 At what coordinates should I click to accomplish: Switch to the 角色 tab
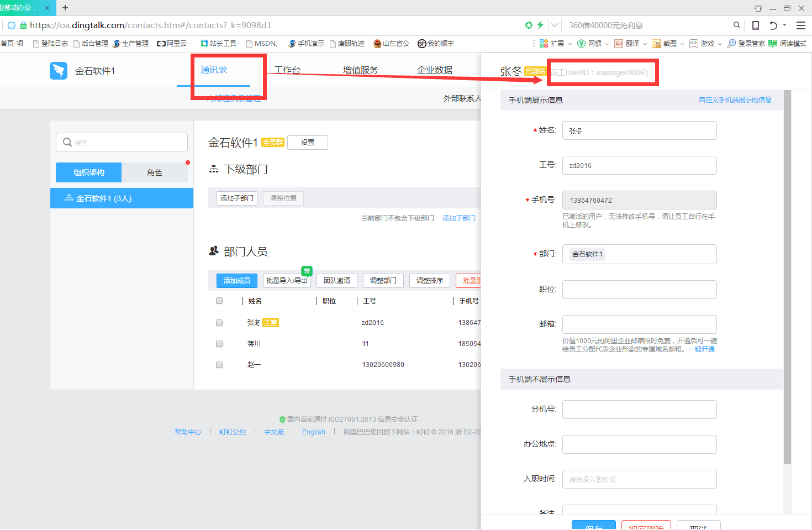(x=155, y=172)
